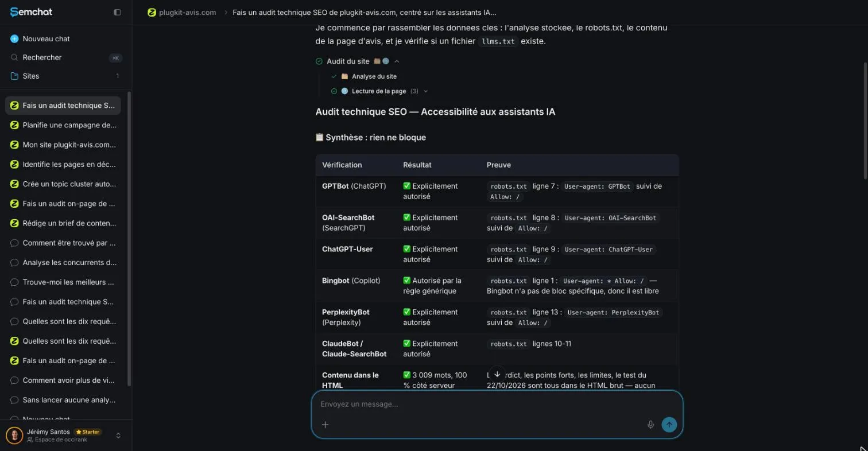The height and width of the screenshot is (451, 868).
Task: Expand the 'Lecture de la page' step
Action: click(x=379, y=91)
